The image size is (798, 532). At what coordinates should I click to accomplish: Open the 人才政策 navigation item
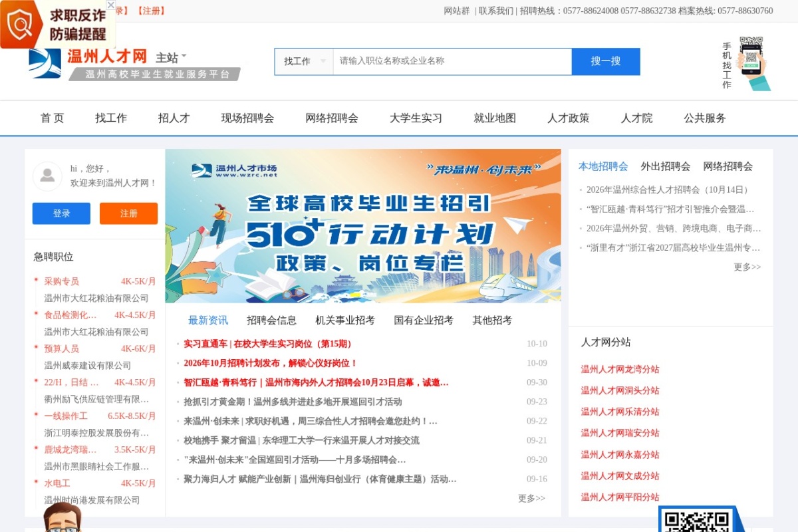coord(569,118)
